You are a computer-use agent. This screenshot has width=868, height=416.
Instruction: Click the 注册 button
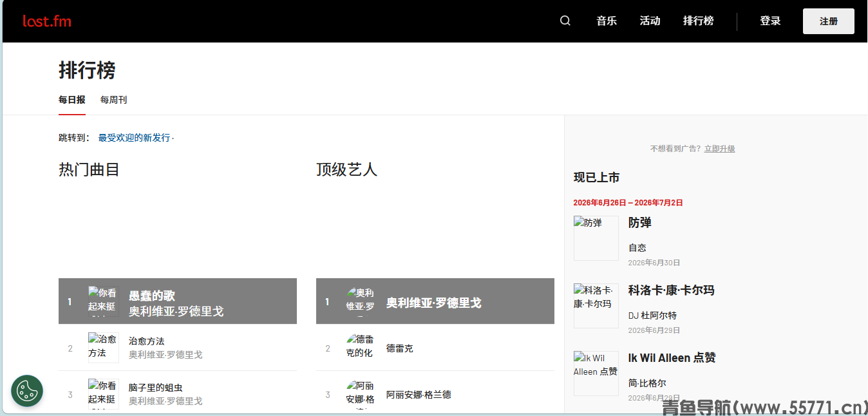coord(829,21)
